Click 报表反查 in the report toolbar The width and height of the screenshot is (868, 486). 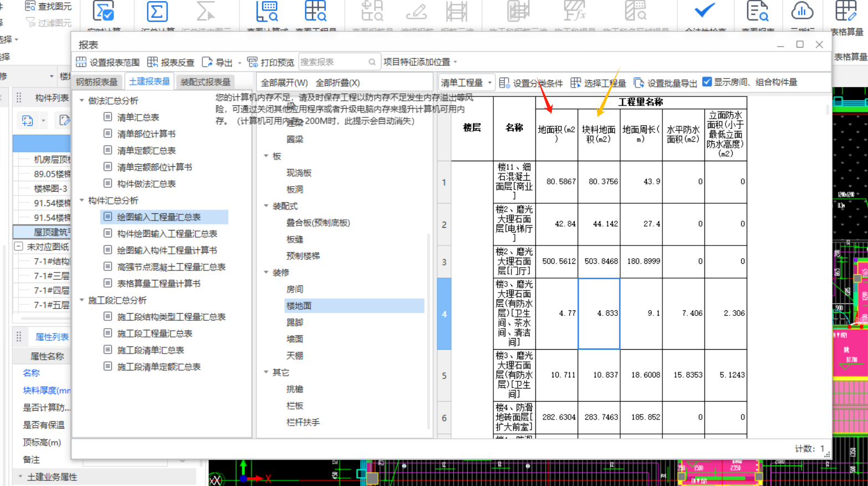[171, 62]
